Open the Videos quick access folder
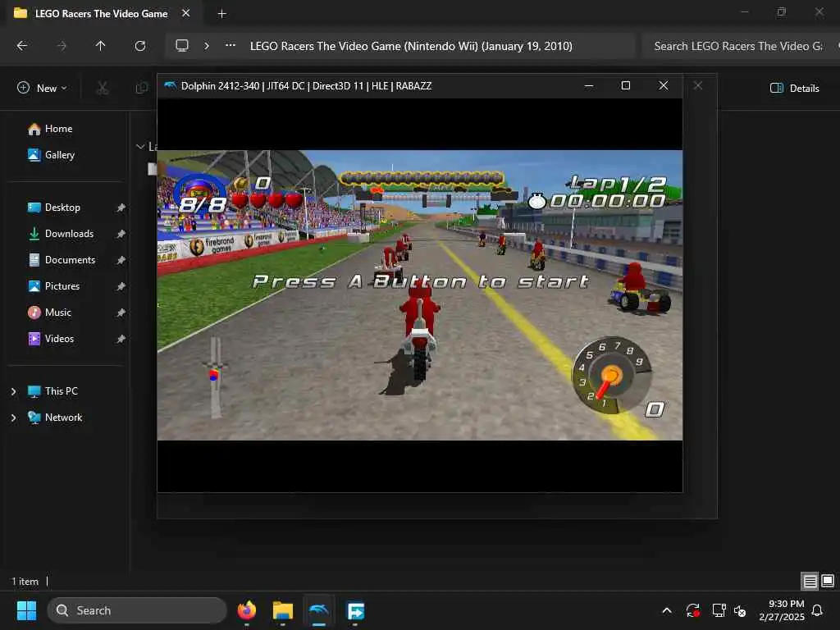Screen dimensions: 840x630 51,339
